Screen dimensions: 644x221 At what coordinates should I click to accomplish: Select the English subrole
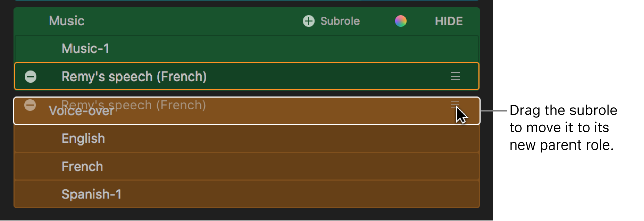(83, 138)
